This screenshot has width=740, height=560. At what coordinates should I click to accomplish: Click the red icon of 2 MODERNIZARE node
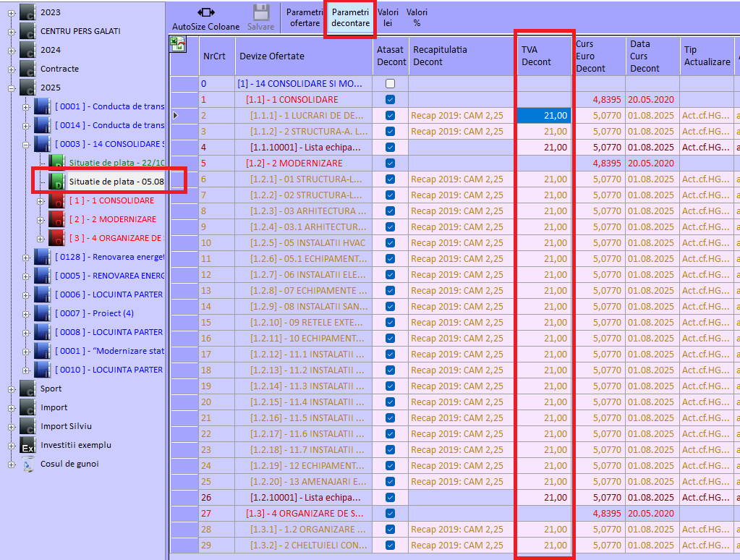pos(57,219)
